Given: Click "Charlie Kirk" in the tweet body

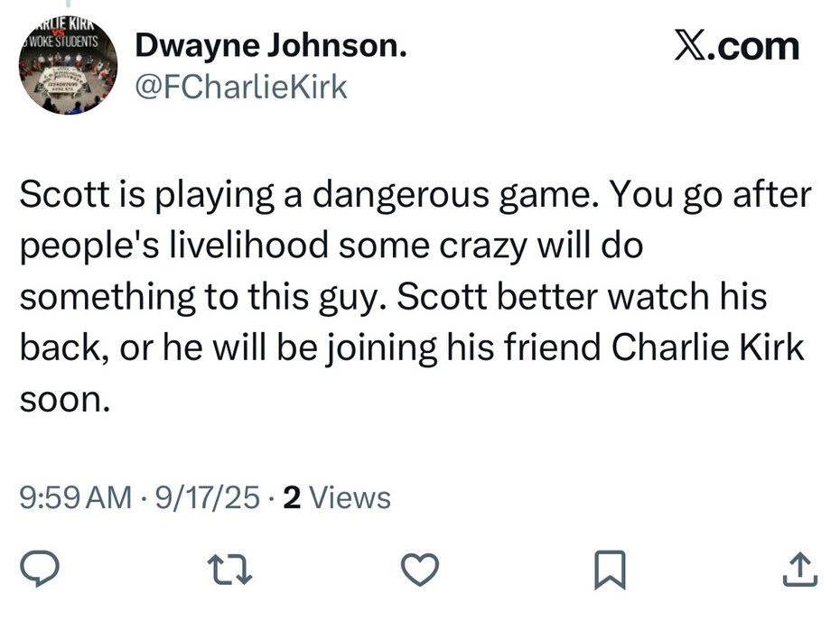Looking at the screenshot, I should 708,348.
